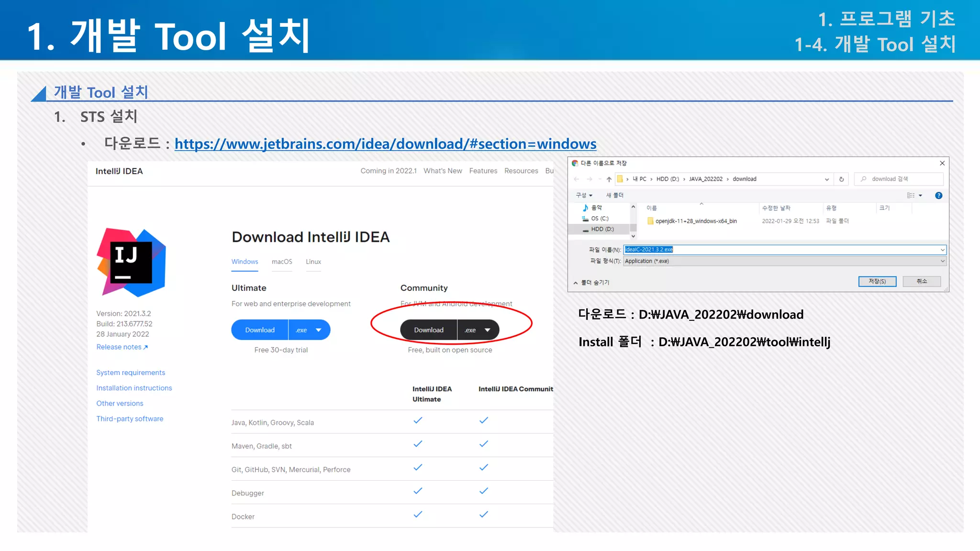
Task: Click the folder icon in address bar
Action: (x=620, y=179)
